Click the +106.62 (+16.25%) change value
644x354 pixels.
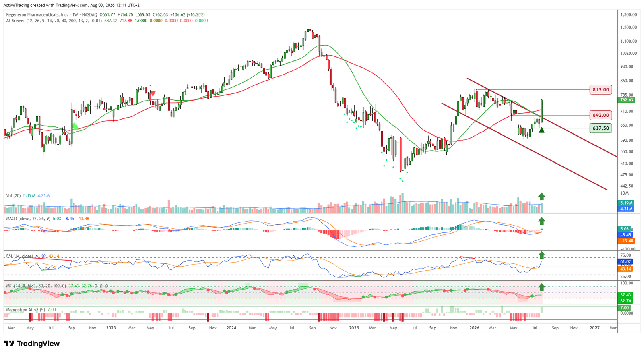click(187, 15)
